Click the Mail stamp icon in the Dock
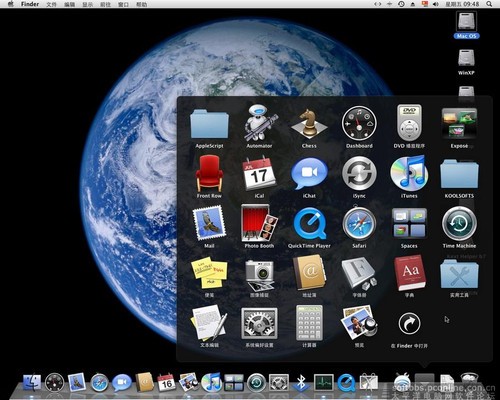Viewport: 500px width, 400px height. (x=77, y=382)
